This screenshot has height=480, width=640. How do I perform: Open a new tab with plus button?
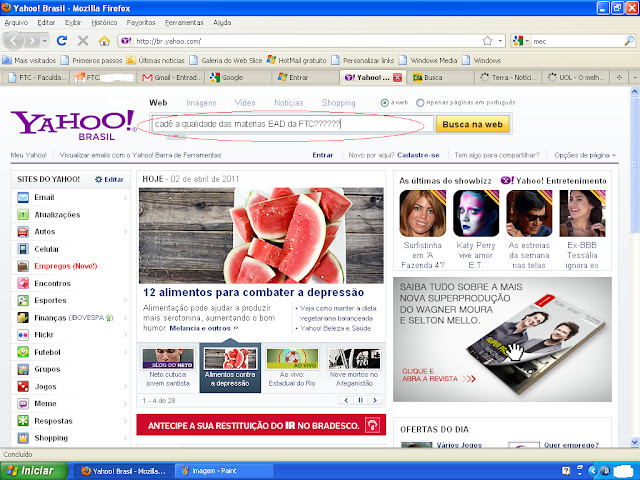[x=619, y=77]
